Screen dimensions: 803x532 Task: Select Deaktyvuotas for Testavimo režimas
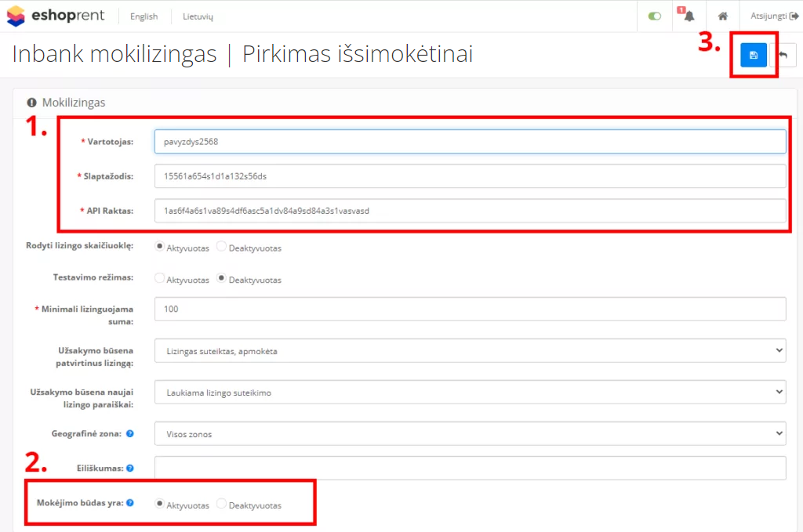pyautogui.click(x=221, y=278)
